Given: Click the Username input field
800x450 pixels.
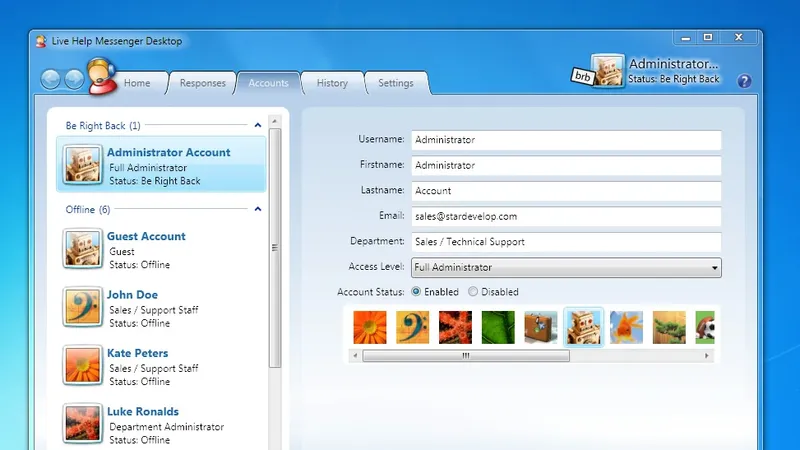Looking at the screenshot, I should click(x=566, y=140).
